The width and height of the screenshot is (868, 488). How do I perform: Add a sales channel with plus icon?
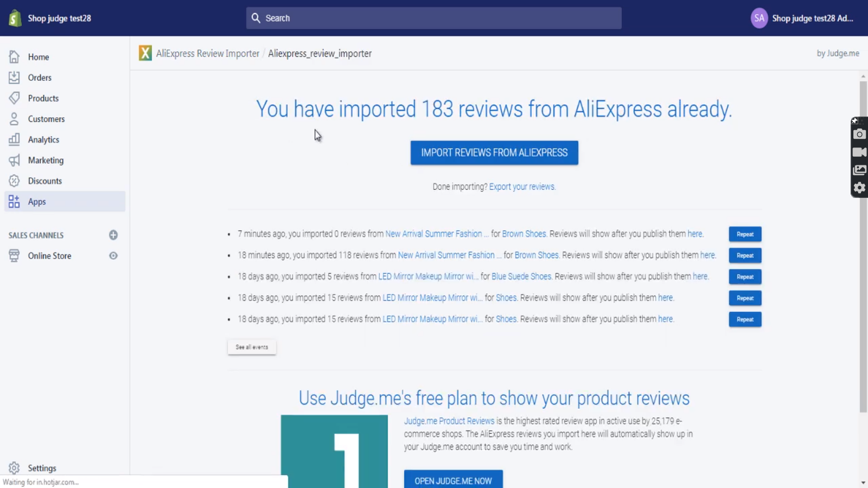[113, 235]
